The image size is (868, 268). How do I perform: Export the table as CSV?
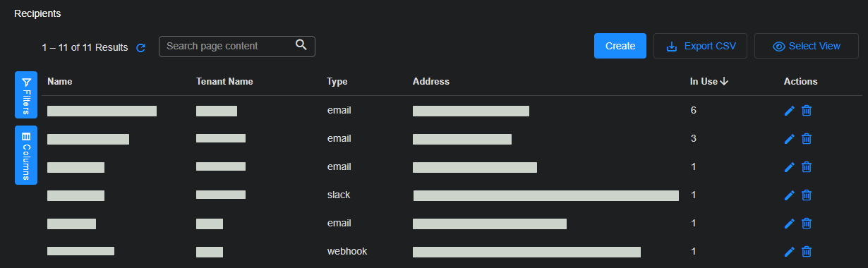click(x=700, y=46)
